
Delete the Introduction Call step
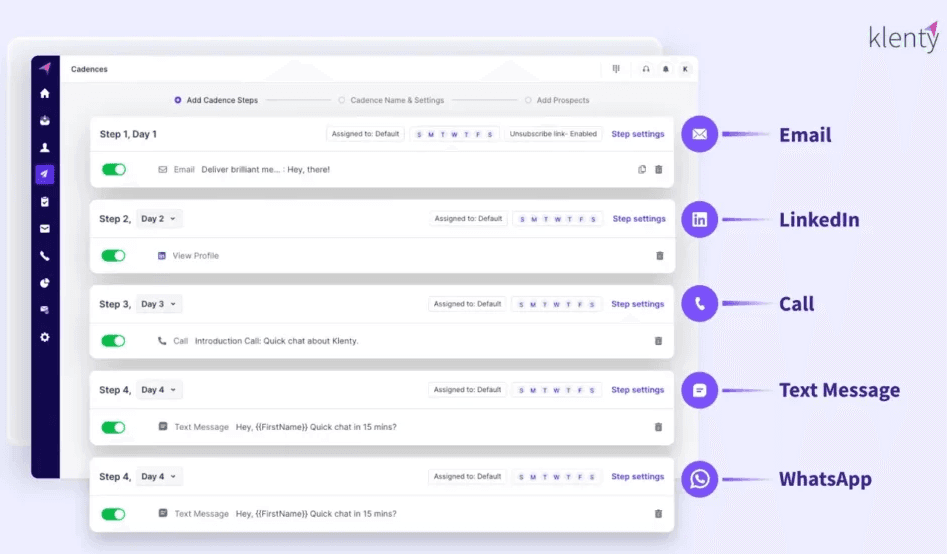click(658, 341)
